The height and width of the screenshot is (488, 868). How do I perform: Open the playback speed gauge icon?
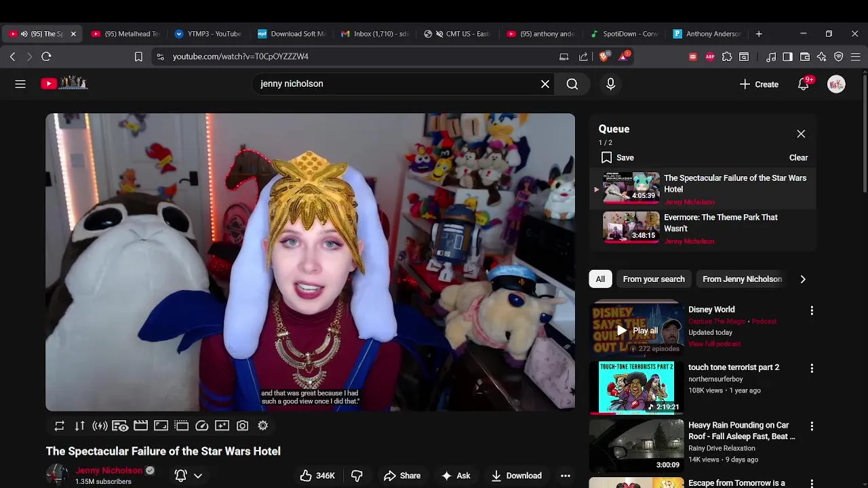click(202, 426)
